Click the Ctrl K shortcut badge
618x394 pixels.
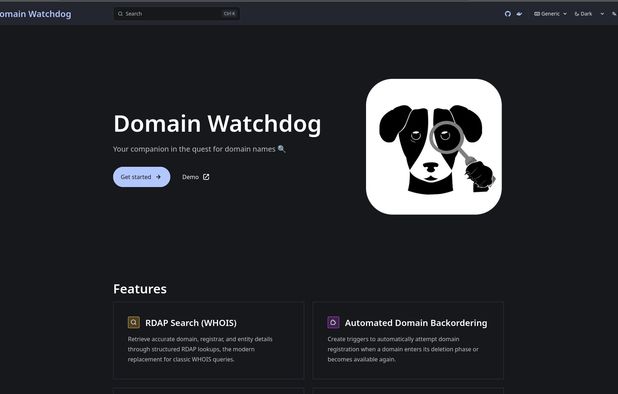coord(229,14)
